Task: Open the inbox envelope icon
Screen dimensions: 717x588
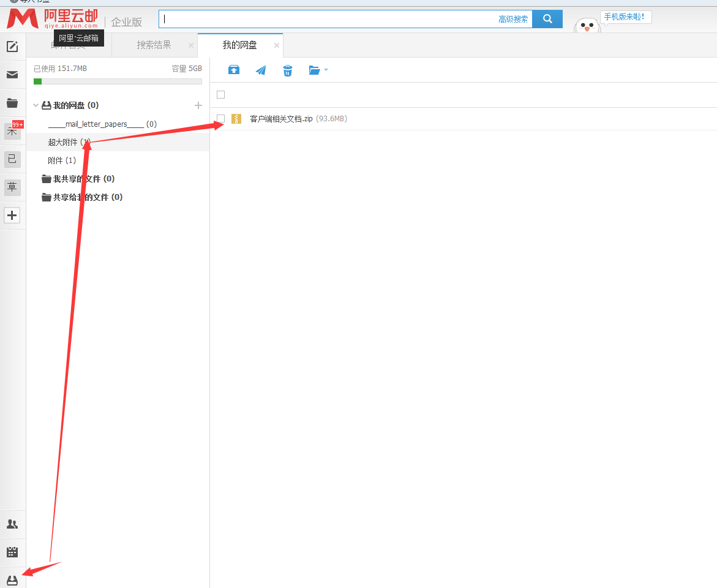Action: 12,75
